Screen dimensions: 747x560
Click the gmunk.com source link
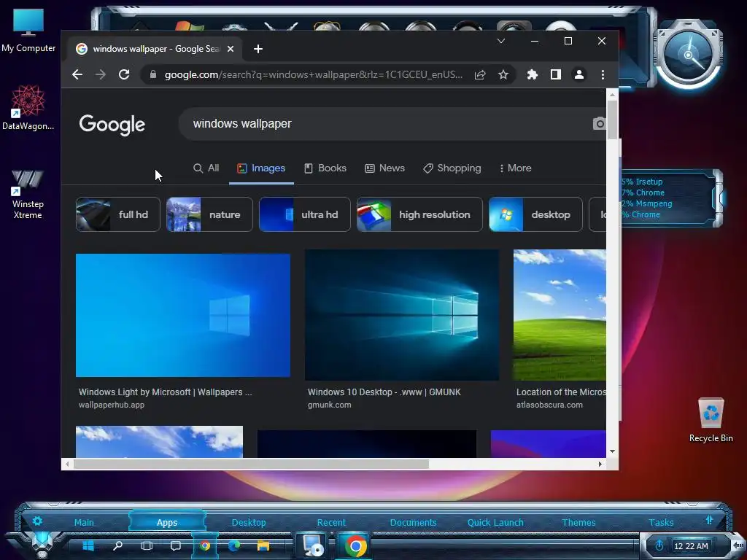click(329, 405)
